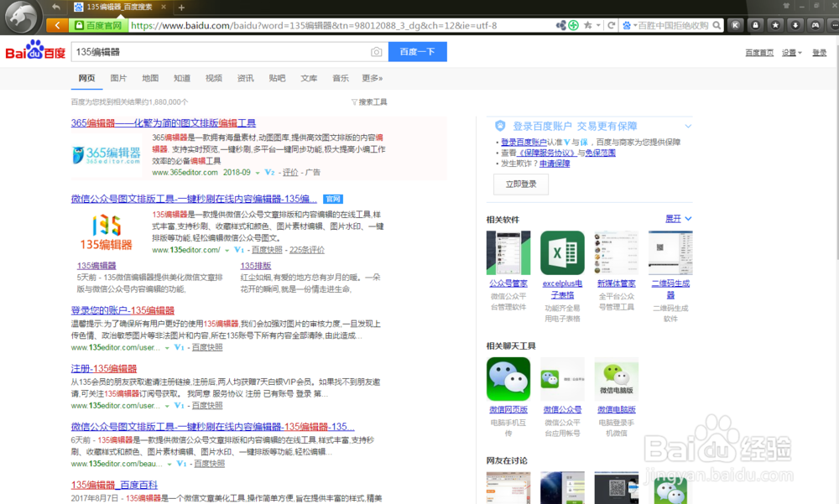Open a new tab with the plus button
839x504 pixels.
pos(181,7)
